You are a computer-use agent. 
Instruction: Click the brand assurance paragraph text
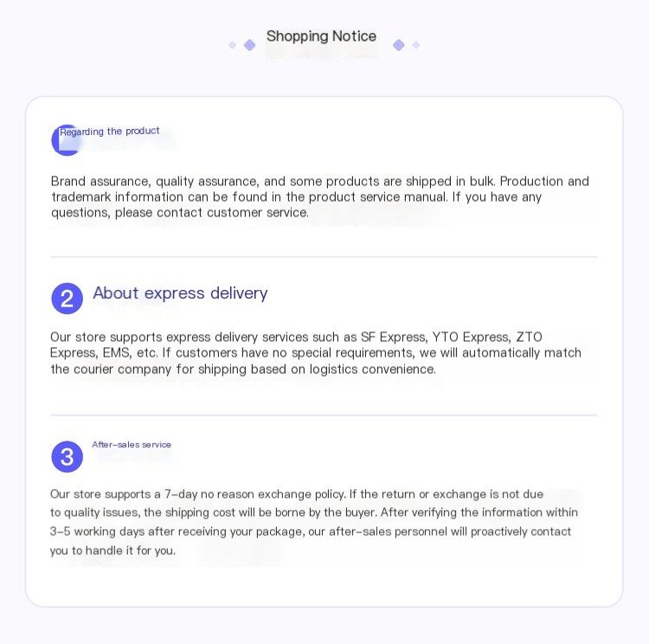tap(319, 196)
